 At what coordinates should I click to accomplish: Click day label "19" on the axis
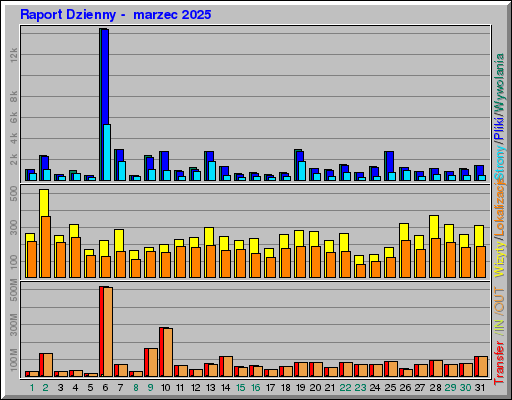(x=300, y=388)
